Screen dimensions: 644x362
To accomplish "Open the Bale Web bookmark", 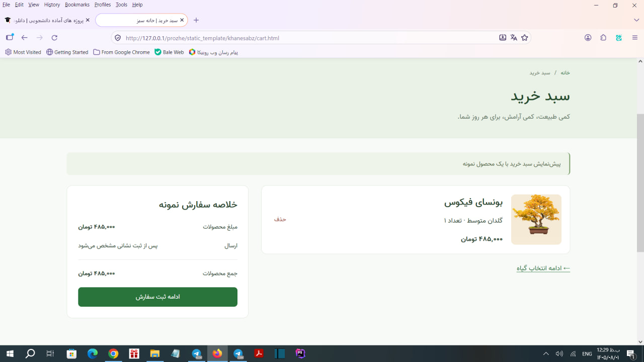I will coord(169,52).
